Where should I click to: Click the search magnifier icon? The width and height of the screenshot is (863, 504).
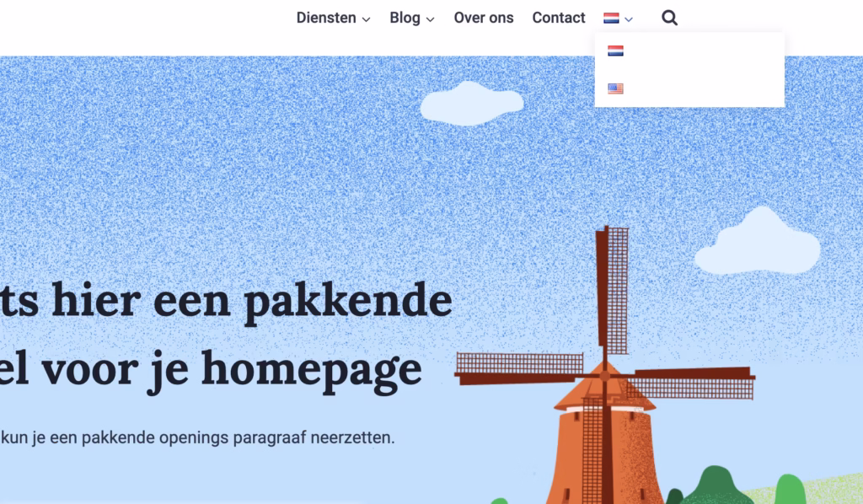click(669, 18)
